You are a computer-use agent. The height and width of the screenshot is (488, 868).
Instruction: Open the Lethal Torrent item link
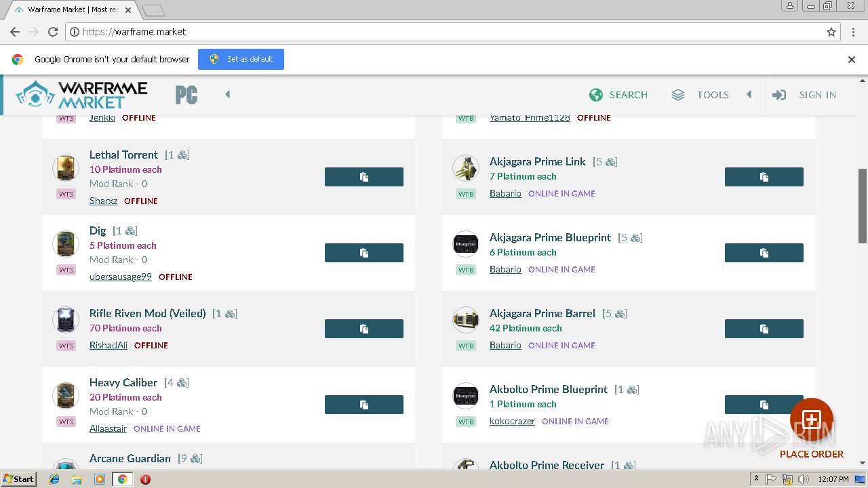click(123, 155)
